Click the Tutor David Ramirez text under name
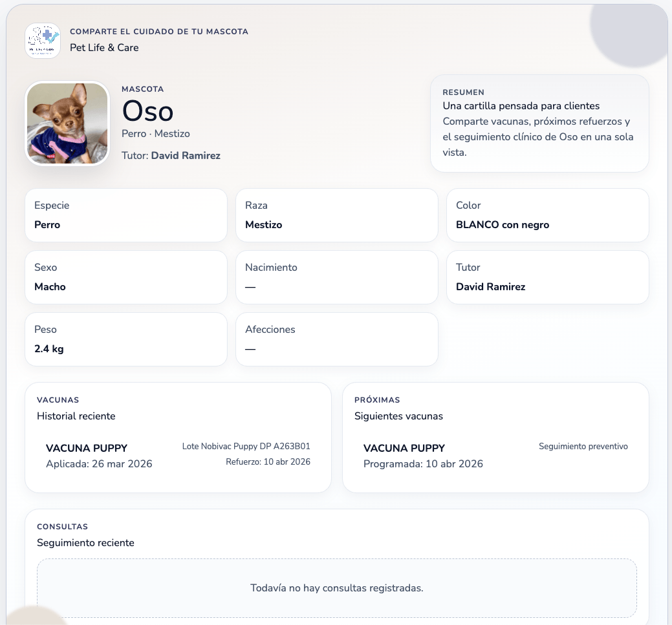 click(x=171, y=156)
